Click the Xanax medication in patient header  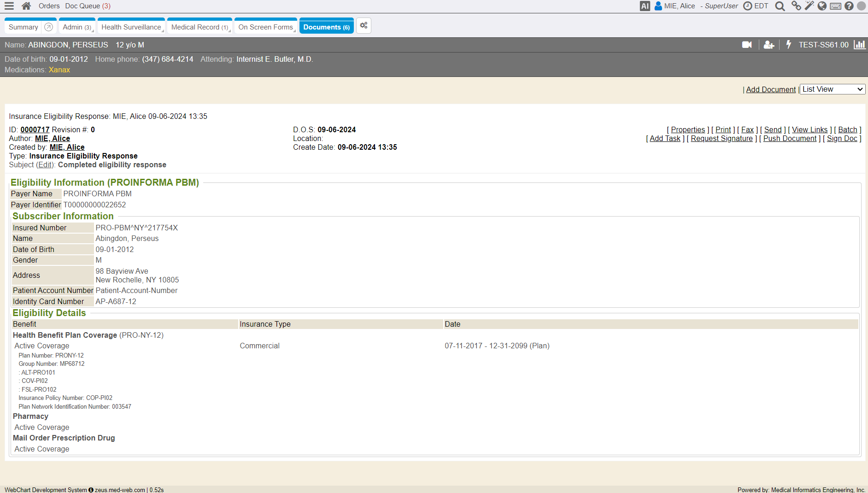pyautogui.click(x=59, y=70)
